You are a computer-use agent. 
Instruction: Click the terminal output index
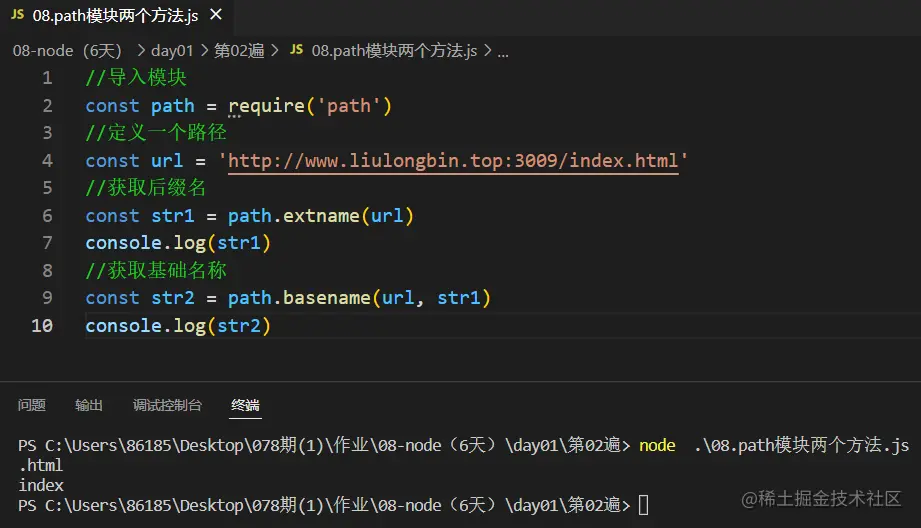coord(41,486)
